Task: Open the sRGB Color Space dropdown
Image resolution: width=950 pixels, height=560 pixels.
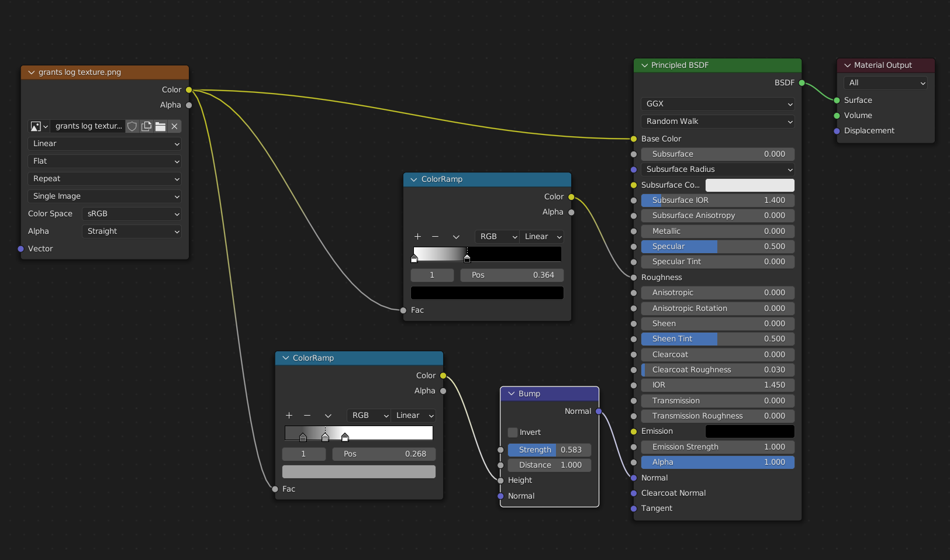Action: pyautogui.click(x=132, y=214)
